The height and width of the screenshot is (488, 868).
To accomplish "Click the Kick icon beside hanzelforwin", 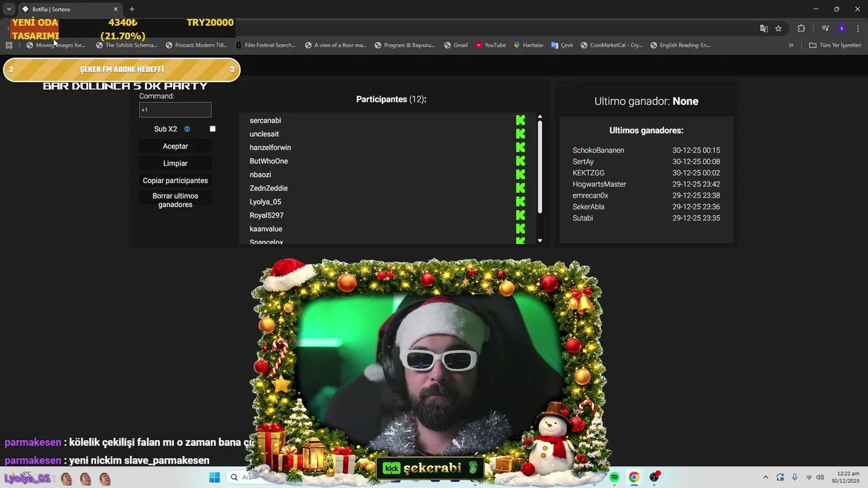I will 520,148.
